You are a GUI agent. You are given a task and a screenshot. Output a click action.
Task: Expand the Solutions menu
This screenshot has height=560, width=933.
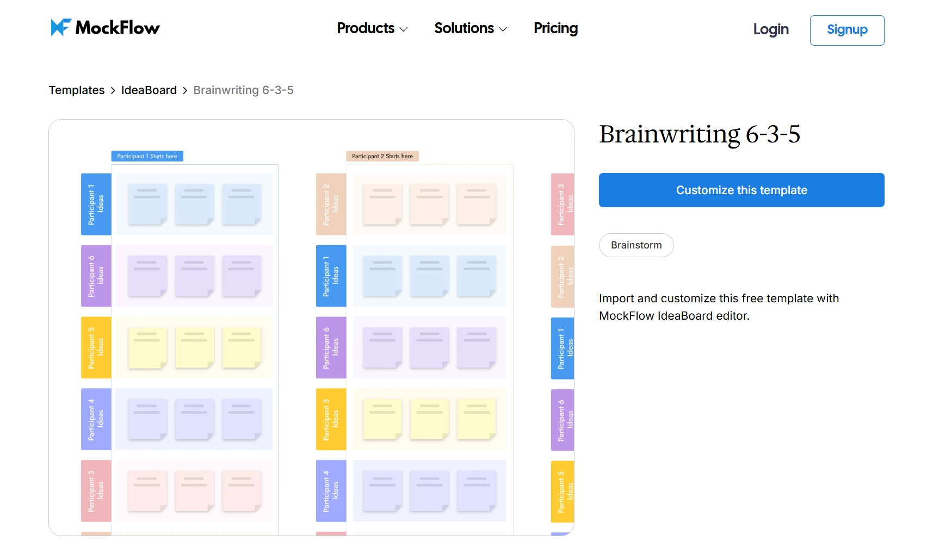[464, 28]
